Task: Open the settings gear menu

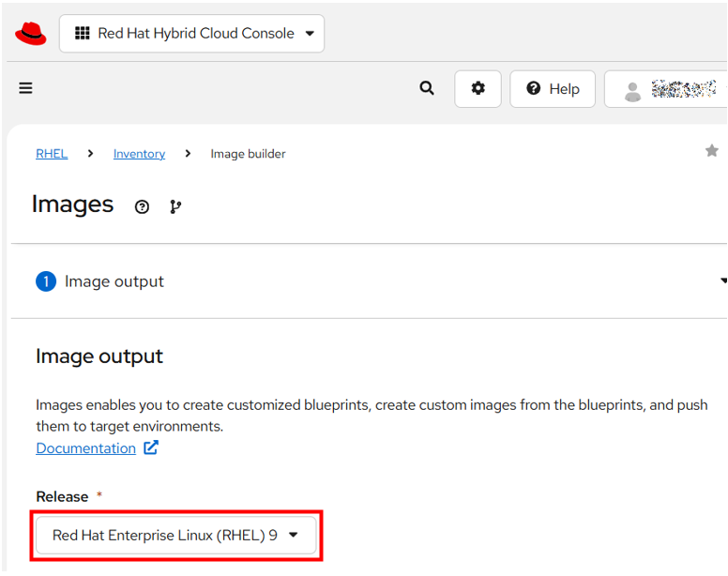Action: point(478,88)
